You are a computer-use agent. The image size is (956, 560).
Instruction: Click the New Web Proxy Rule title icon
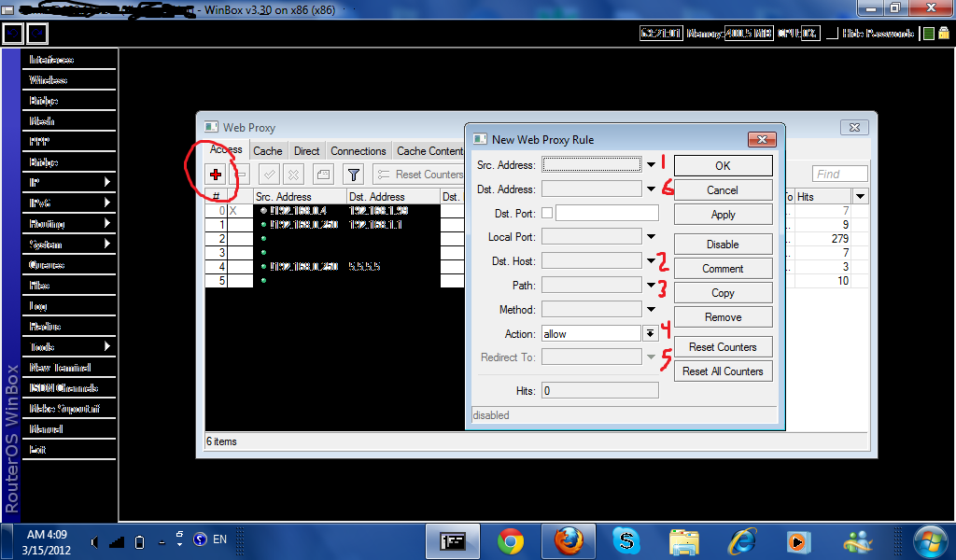(x=480, y=139)
